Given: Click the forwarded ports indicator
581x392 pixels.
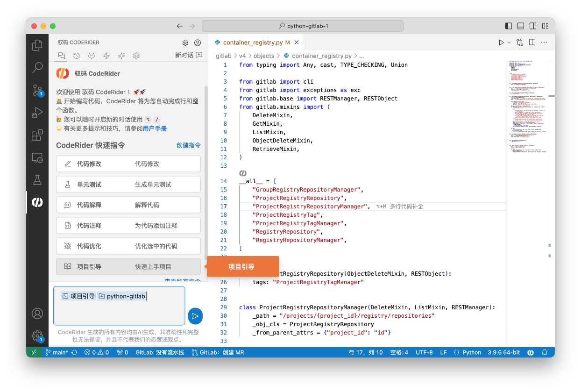Looking at the screenshot, I should coord(122,352).
